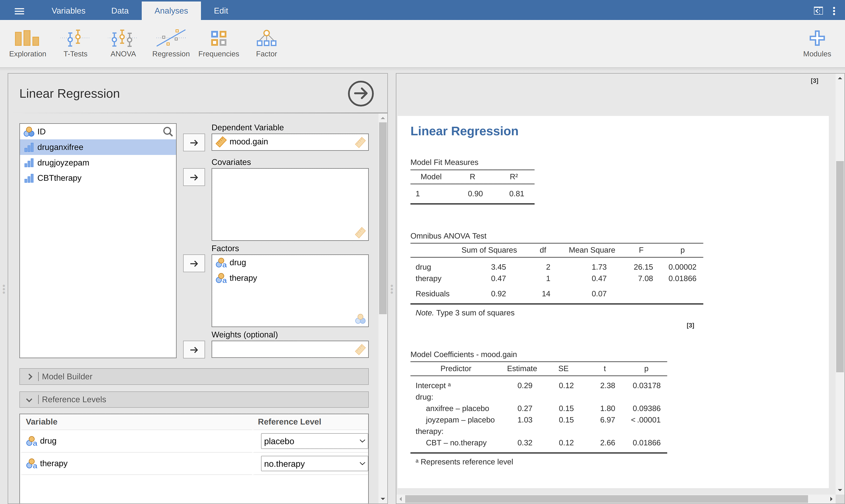Click inside the empty Covariates box

[290, 204]
